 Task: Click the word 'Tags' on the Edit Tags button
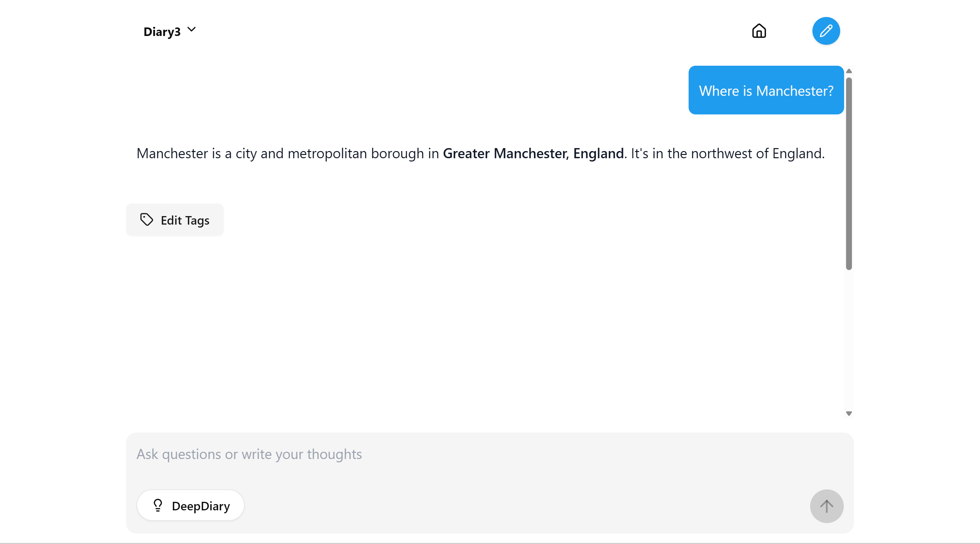pyautogui.click(x=197, y=220)
